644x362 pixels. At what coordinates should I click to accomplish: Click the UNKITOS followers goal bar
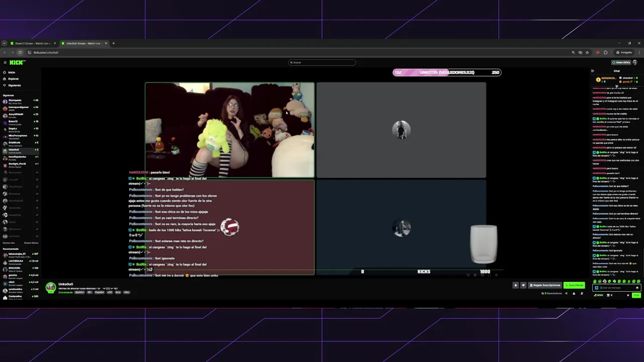point(447,72)
